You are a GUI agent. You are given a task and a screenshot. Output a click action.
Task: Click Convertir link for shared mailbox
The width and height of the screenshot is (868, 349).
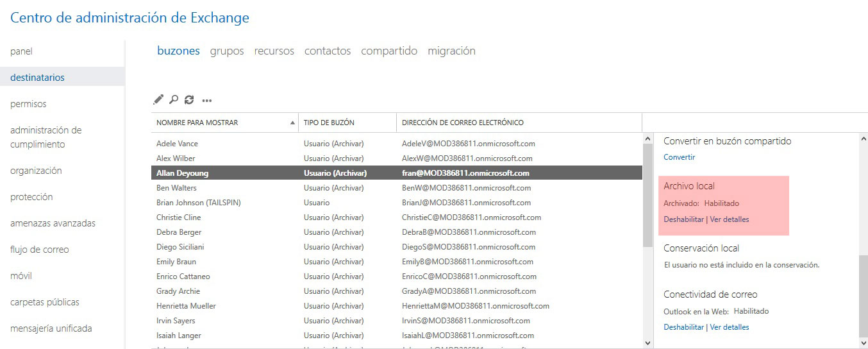679,157
